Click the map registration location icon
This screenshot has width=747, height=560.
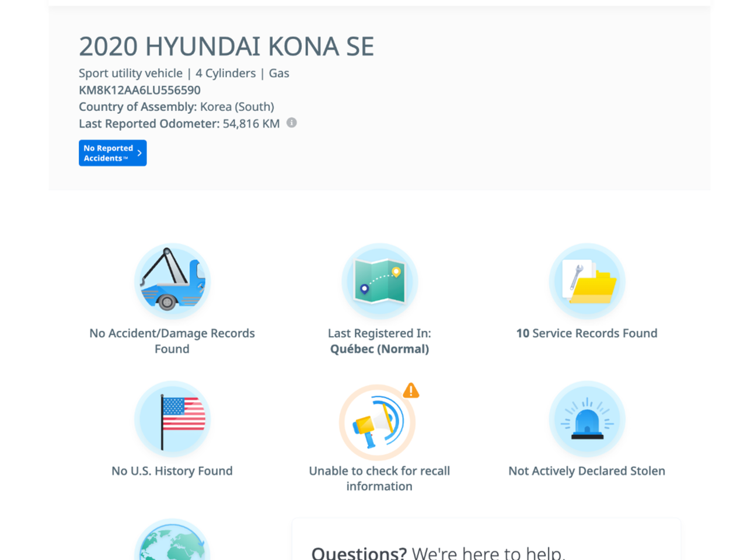379,282
